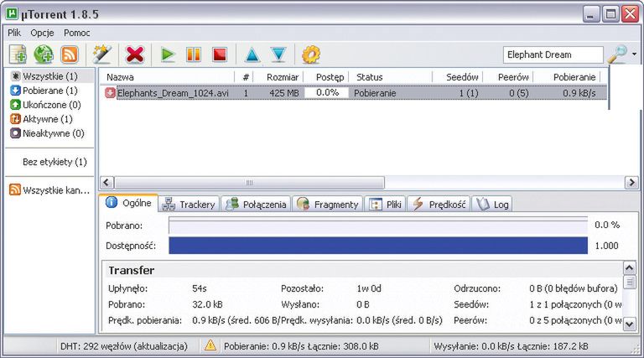This screenshot has width=644, height=358.
Task: Click torrent list left scroll arrow
Action: click(x=106, y=182)
